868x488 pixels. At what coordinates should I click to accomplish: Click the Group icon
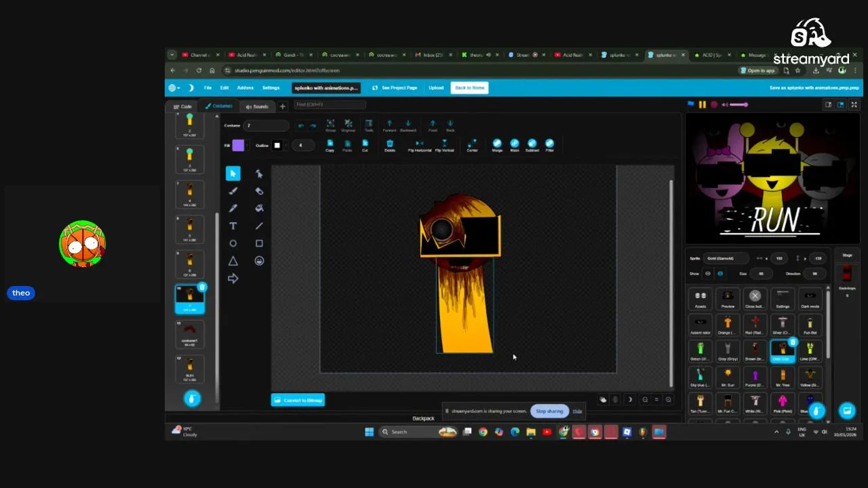pos(330,125)
